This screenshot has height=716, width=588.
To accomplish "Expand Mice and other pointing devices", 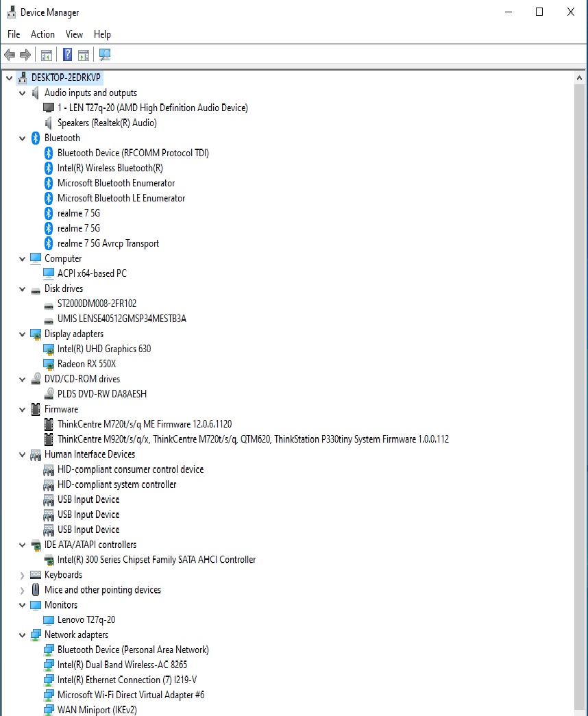I will coord(22,591).
